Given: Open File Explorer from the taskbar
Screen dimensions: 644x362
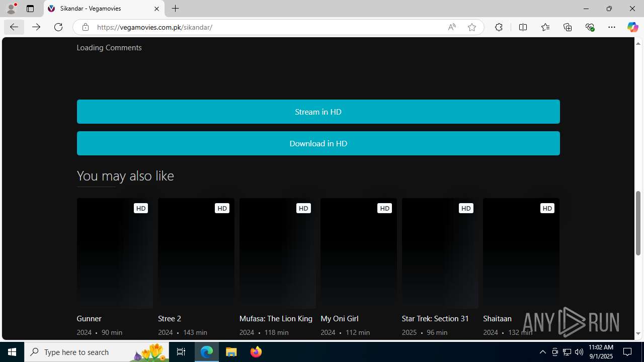Looking at the screenshot, I should pos(231,352).
